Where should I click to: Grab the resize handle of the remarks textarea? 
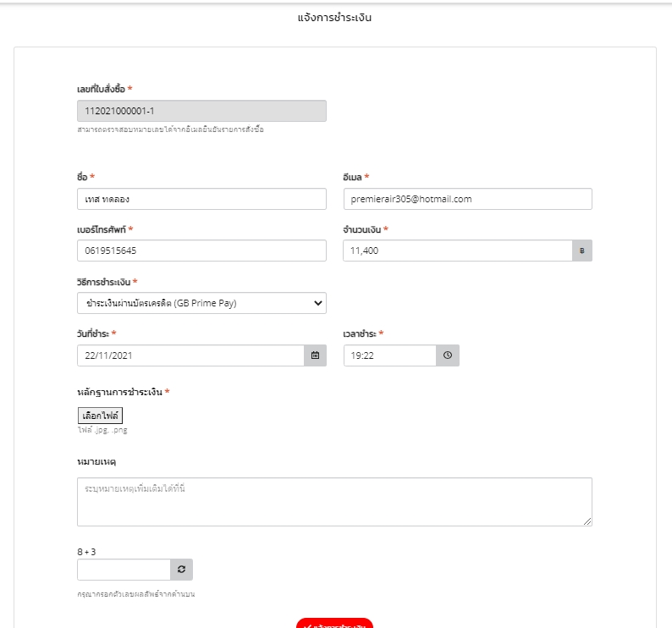click(587, 521)
